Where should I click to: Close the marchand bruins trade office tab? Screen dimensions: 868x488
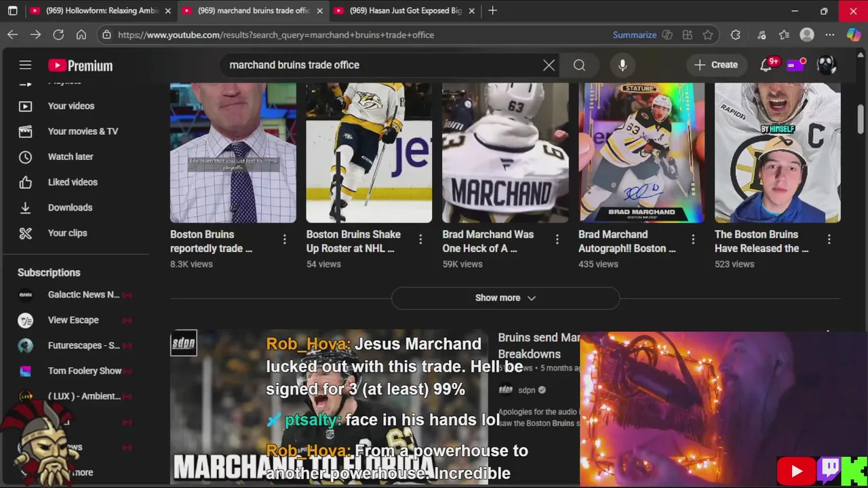pyautogui.click(x=319, y=11)
